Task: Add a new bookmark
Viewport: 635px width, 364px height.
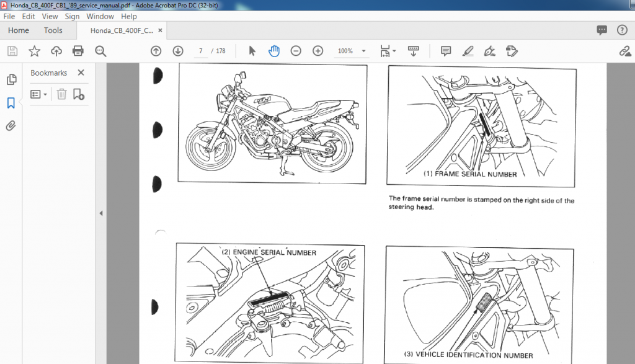Action: [x=79, y=94]
